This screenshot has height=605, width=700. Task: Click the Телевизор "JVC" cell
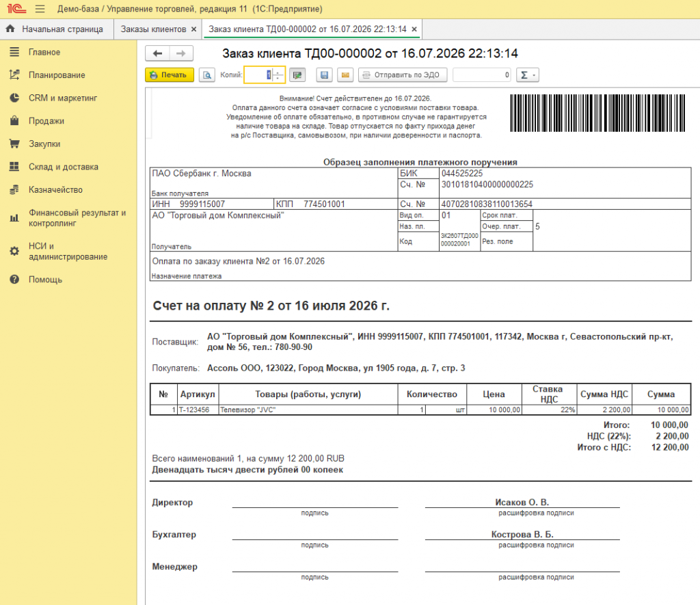308,409
